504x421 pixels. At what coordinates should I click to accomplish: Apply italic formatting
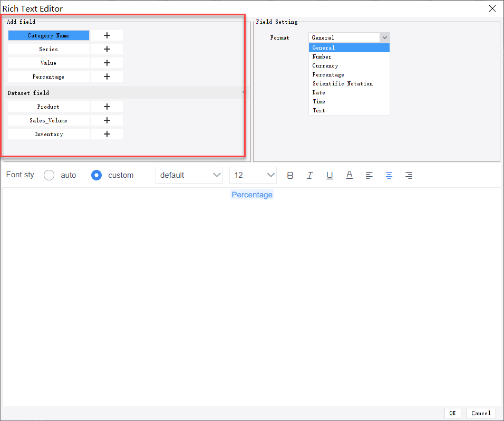[x=309, y=175]
